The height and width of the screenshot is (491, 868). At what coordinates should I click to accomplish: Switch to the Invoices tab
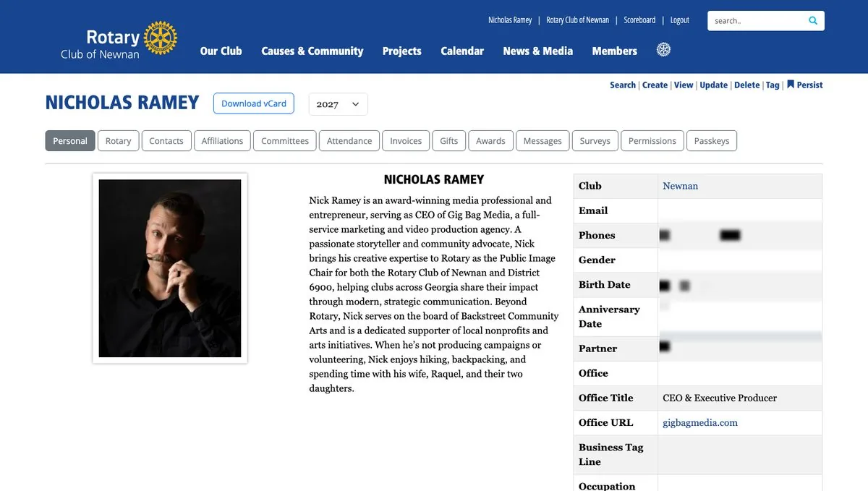(x=406, y=140)
